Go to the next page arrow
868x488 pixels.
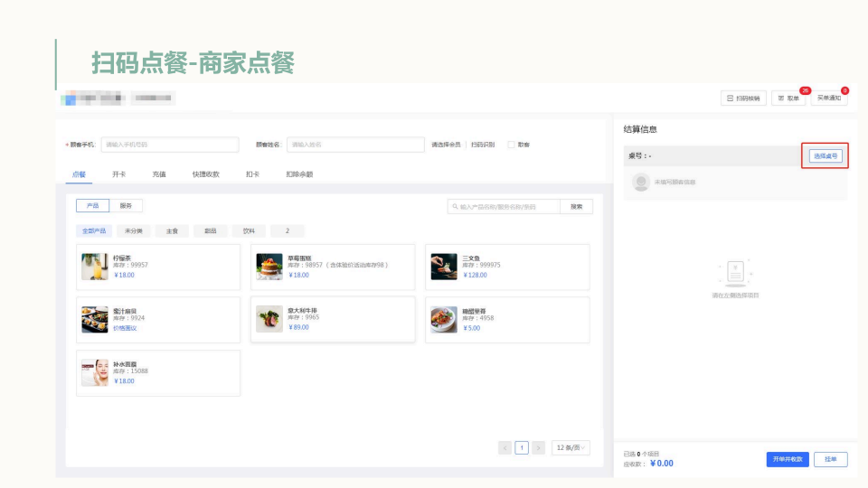(x=538, y=447)
